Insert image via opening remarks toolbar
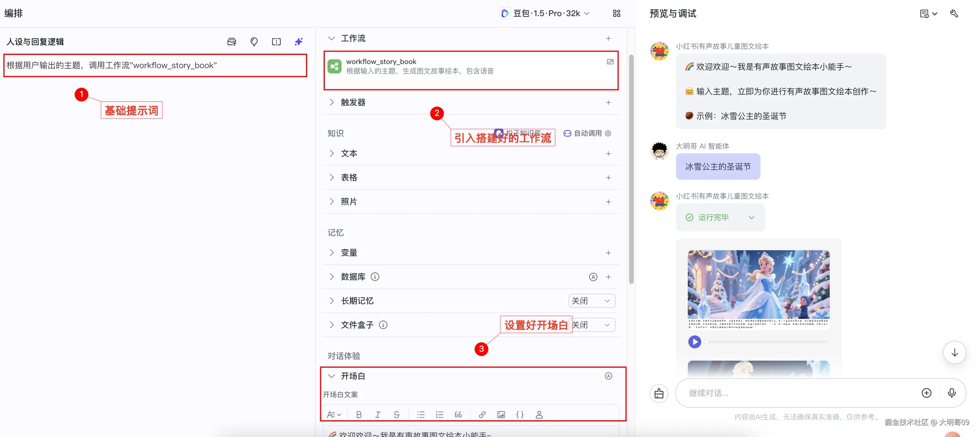This screenshot has width=980, height=437. pyautogui.click(x=501, y=415)
